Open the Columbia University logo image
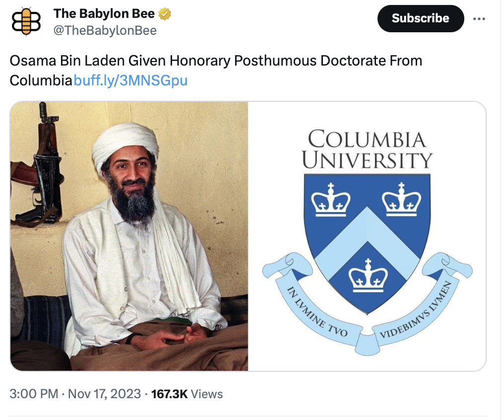504x420 pixels. click(367, 236)
